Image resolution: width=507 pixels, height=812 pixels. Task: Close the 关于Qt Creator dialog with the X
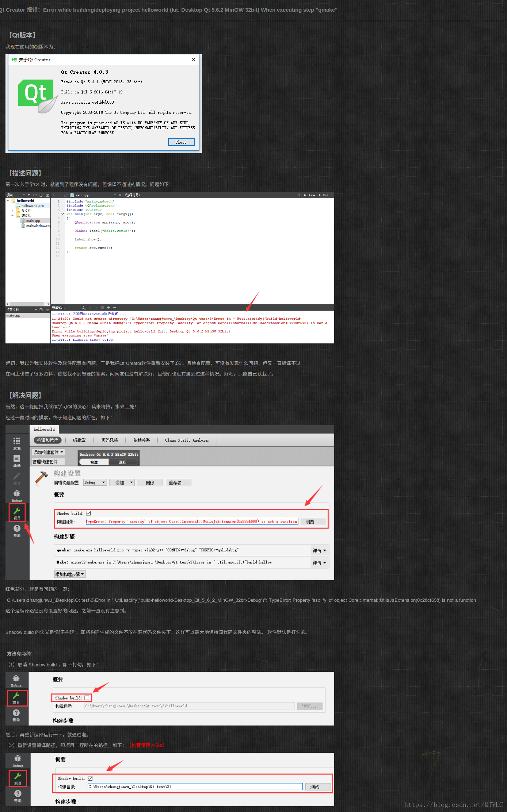tap(194, 59)
